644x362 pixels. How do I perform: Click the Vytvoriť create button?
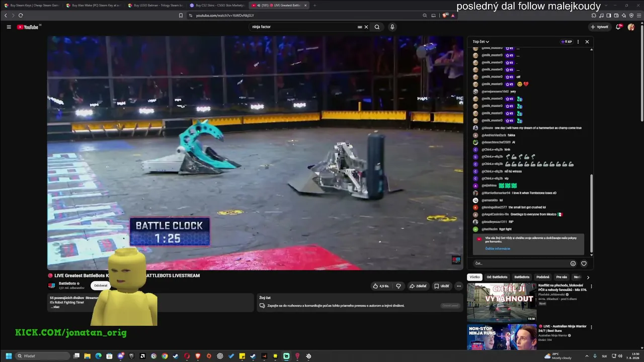599,27
